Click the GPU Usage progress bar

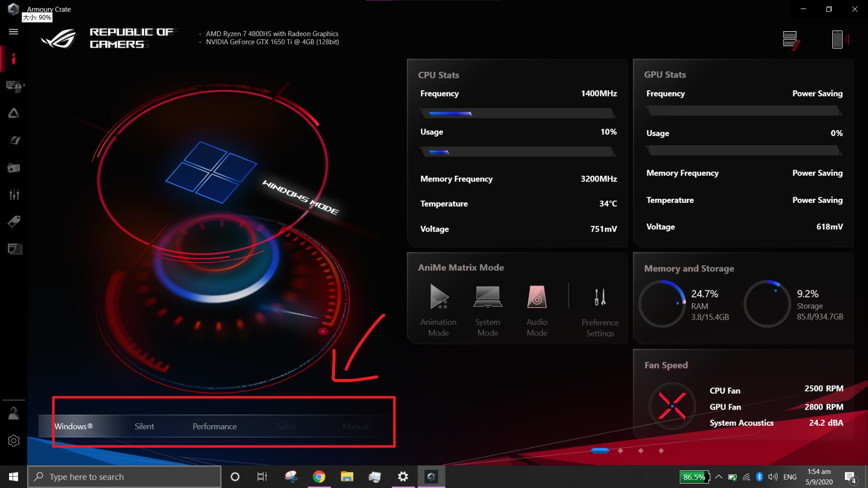tap(744, 151)
